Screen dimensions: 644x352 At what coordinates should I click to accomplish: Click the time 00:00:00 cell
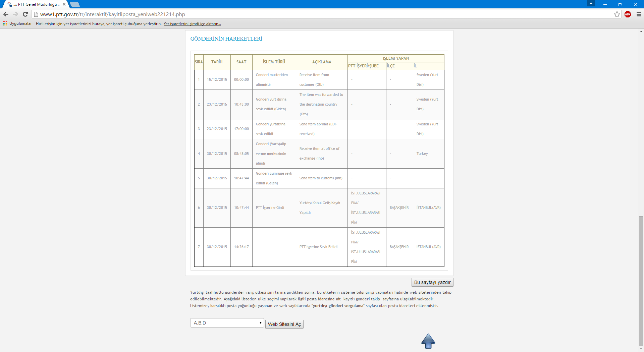[x=241, y=80]
